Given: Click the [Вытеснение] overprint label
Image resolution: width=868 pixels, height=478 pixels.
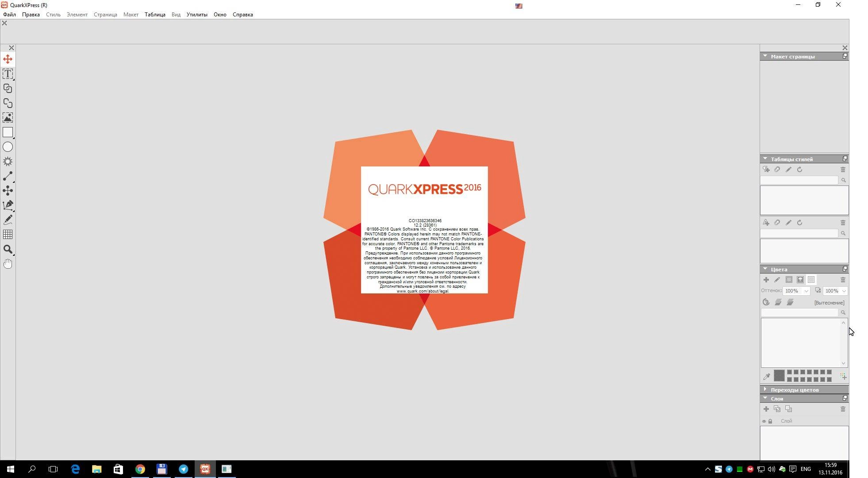Looking at the screenshot, I should (x=829, y=303).
